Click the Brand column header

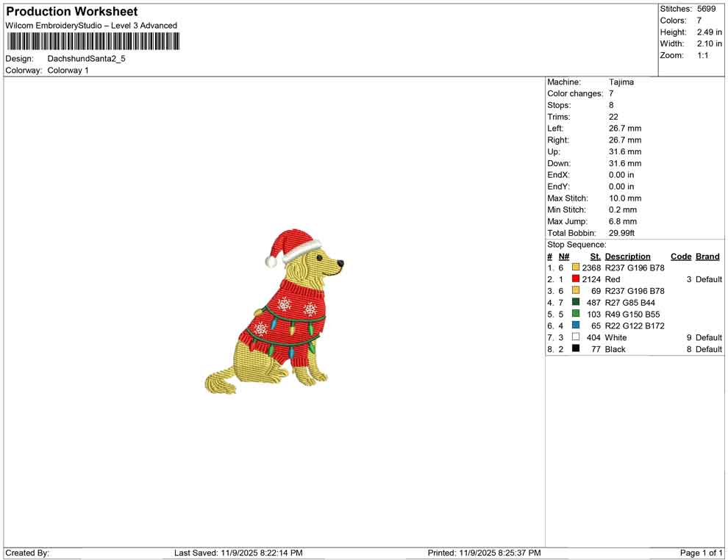point(707,256)
